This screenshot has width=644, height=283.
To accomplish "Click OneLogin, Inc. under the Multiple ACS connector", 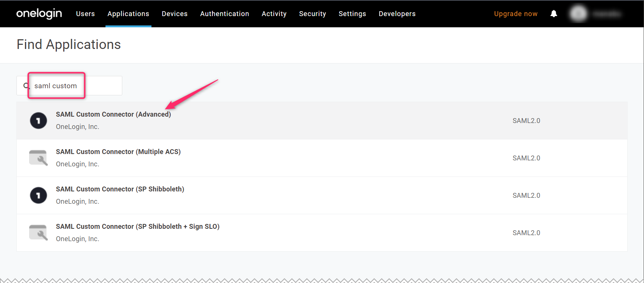I will point(77,164).
